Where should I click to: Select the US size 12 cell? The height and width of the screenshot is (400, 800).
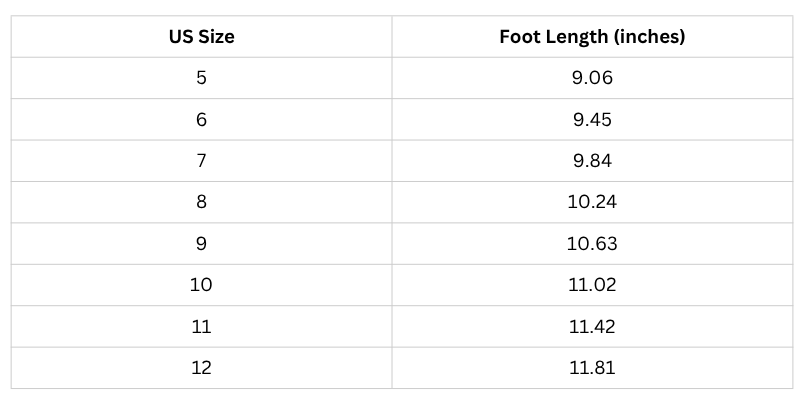[202, 368]
